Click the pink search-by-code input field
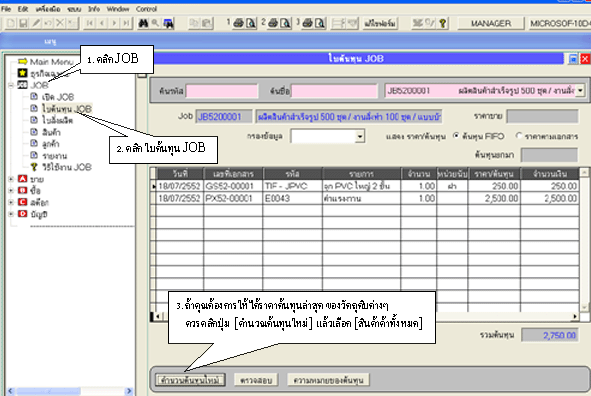 tap(222, 91)
